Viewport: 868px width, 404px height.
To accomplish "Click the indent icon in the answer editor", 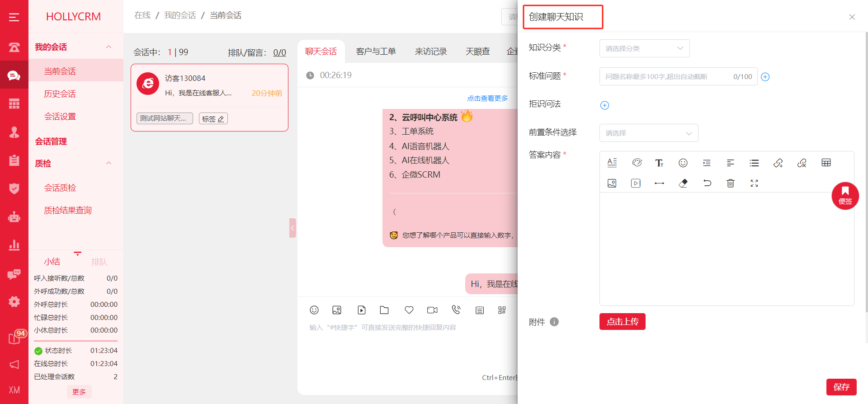I will click(707, 163).
